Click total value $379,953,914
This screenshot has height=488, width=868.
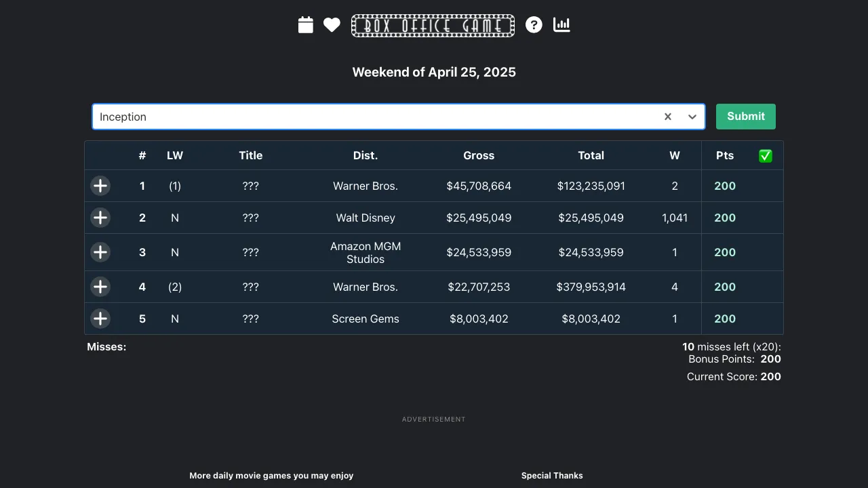pyautogui.click(x=591, y=287)
